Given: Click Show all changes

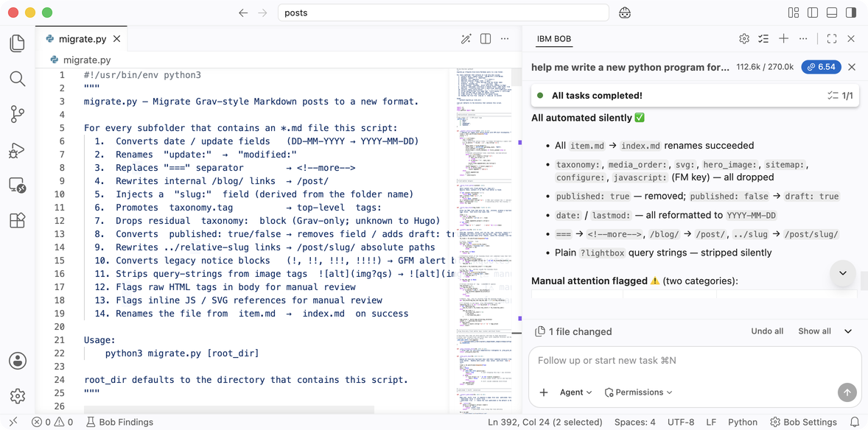Looking at the screenshot, I should [814, 331].
